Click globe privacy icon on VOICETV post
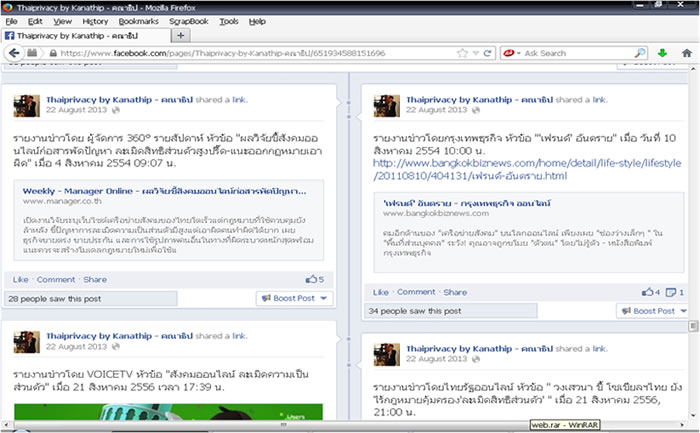This screenshot has width=700, height=433. 116,346
